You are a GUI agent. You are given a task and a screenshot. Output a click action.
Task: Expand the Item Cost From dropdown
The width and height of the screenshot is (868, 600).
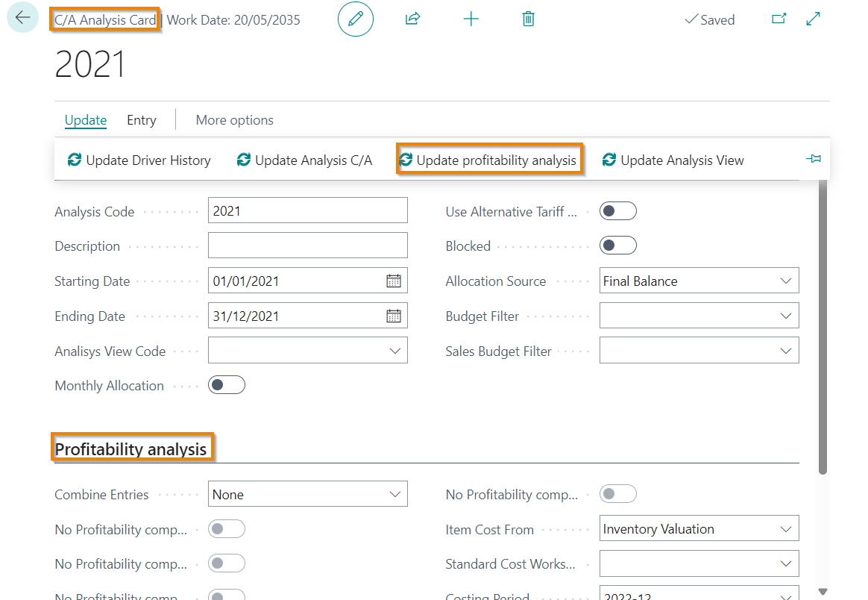tap(699, 529)
